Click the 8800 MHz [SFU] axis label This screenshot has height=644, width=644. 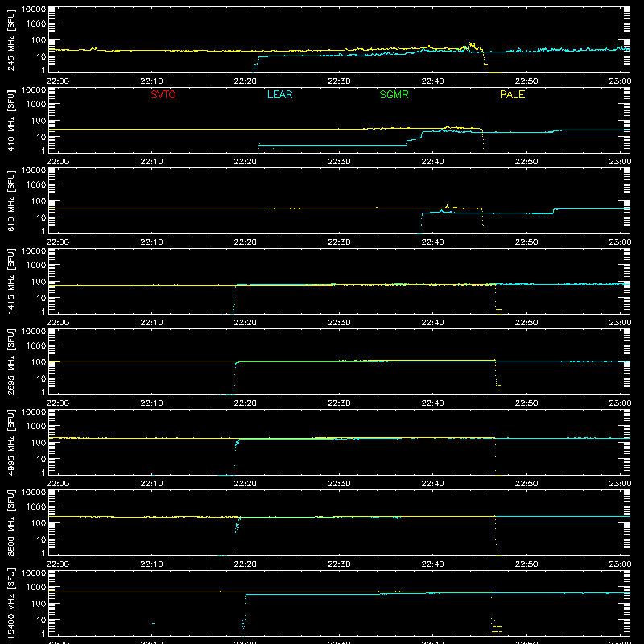[x=11, y=522]
